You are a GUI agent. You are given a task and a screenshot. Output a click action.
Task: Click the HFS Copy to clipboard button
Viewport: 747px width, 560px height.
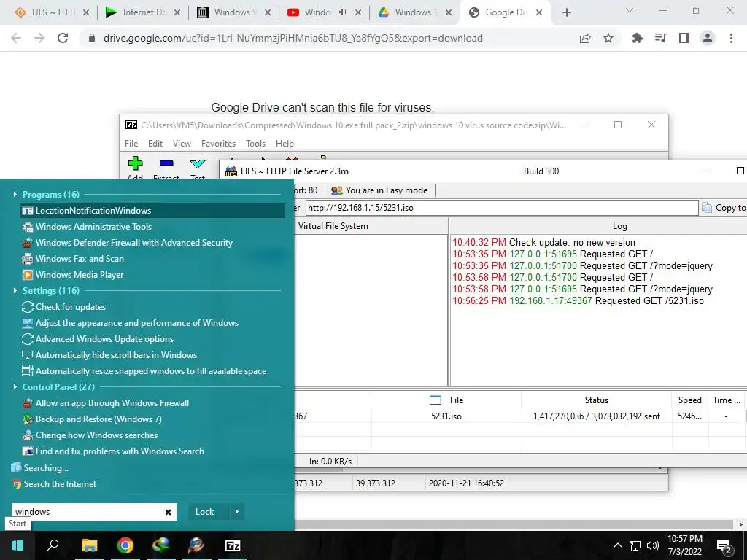click(724, 208)
